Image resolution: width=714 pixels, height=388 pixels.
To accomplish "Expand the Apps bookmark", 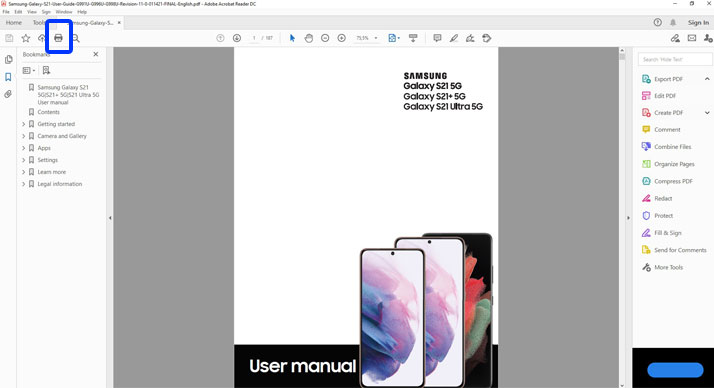I will tap(24, 148).
